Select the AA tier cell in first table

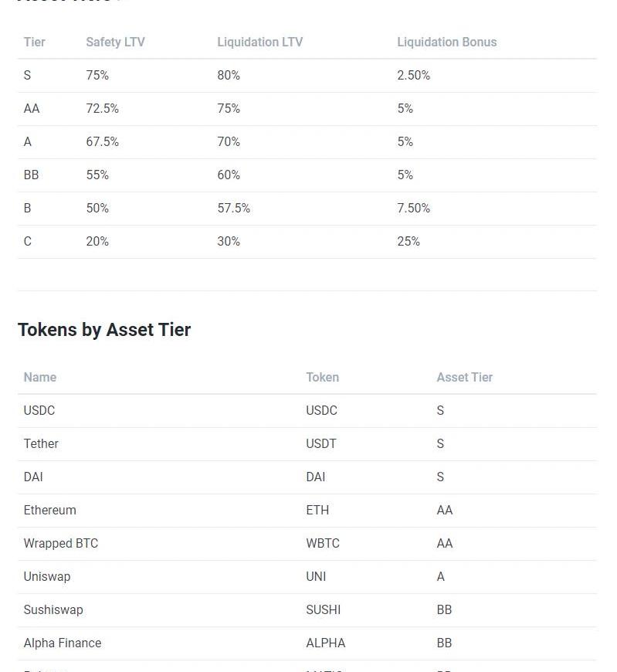[x=32, y=109]
